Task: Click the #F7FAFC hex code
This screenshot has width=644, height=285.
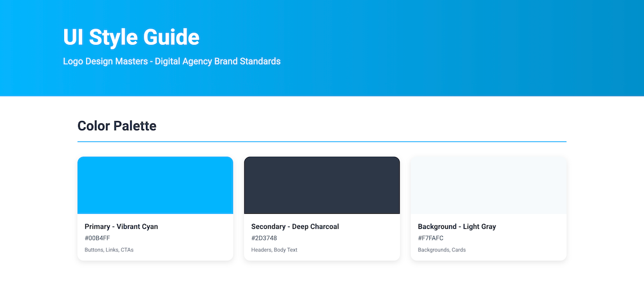Action: [x=430, y=238]
